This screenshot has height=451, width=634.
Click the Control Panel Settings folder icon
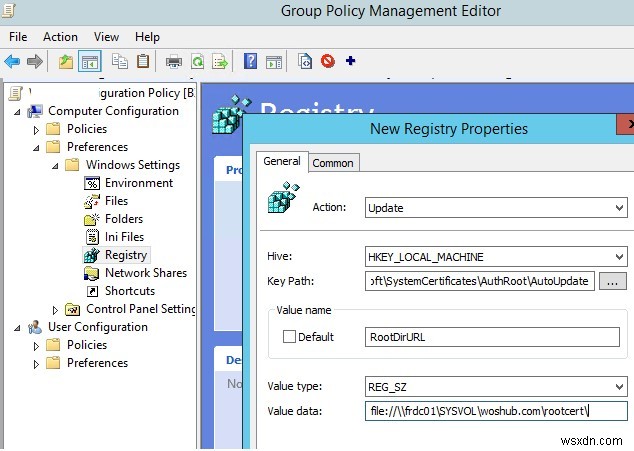(x=72, y=309)
